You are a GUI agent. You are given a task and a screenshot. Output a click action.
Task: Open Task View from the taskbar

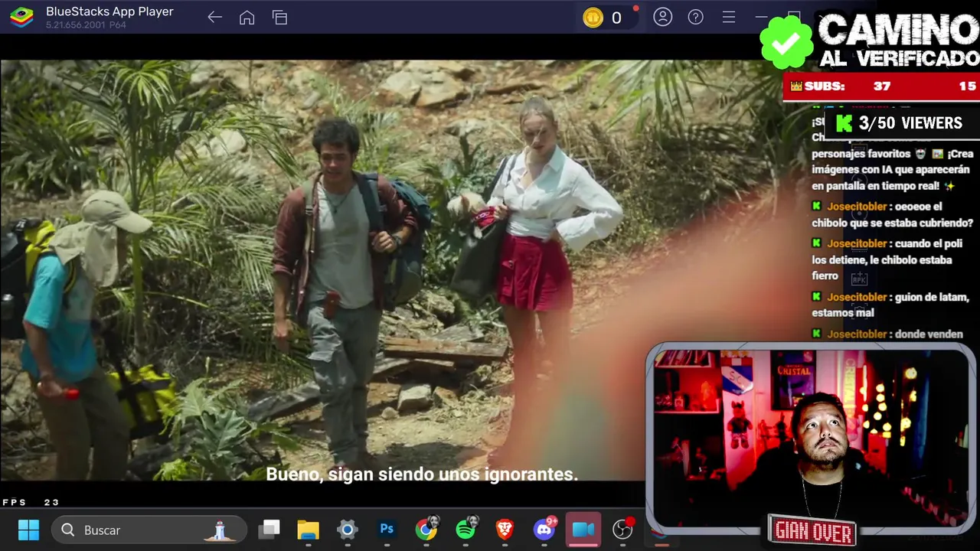[x=269, y=530]
